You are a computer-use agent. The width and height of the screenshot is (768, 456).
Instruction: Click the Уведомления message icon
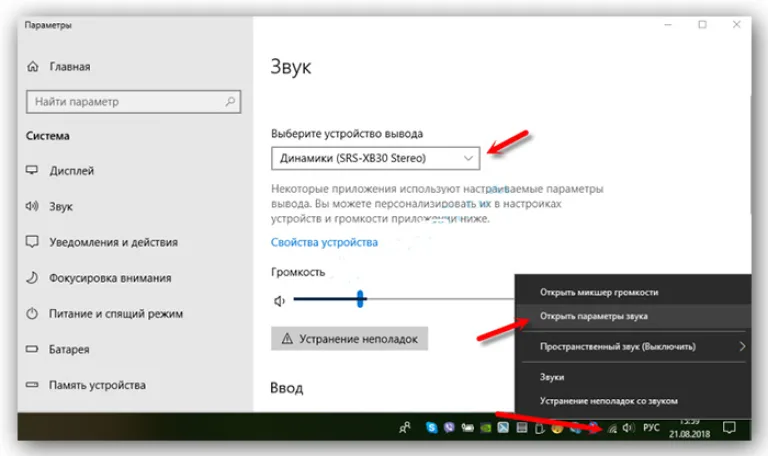pyautogui.click(x=32, y=241)
